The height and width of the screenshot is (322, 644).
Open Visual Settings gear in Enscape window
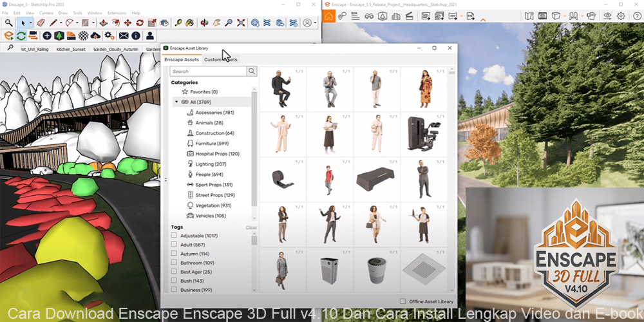coord(621,16)
